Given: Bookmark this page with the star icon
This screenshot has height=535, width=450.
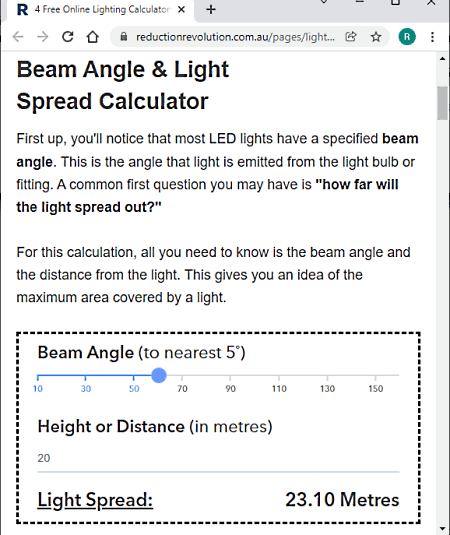Looking at the screenshot, I should pyautogui.click(x=376, y=37).
